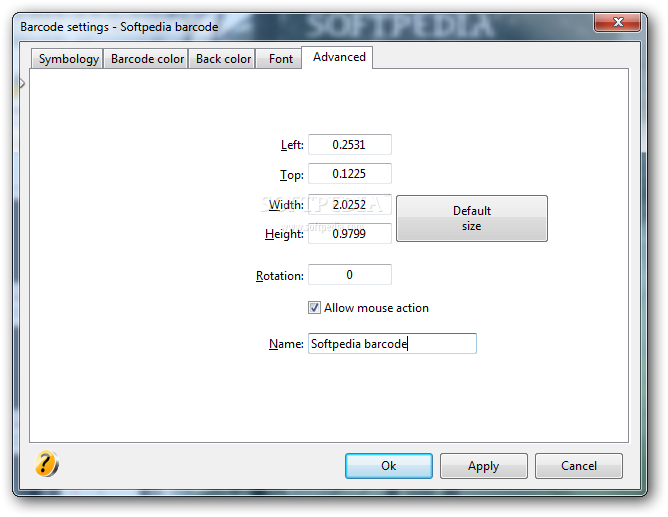The image size is (668, 517).
Task: Reset using the Default size button
Action: 472,218
